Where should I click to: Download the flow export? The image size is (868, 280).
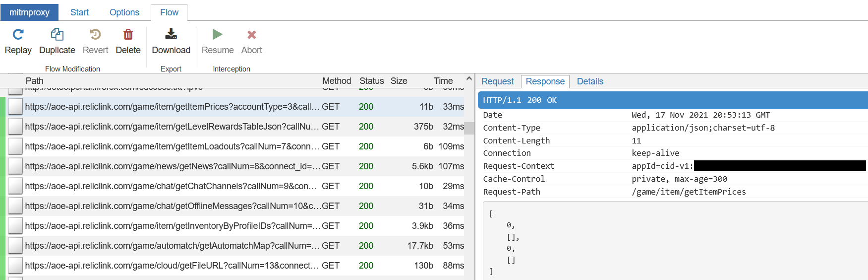point(171,42)
